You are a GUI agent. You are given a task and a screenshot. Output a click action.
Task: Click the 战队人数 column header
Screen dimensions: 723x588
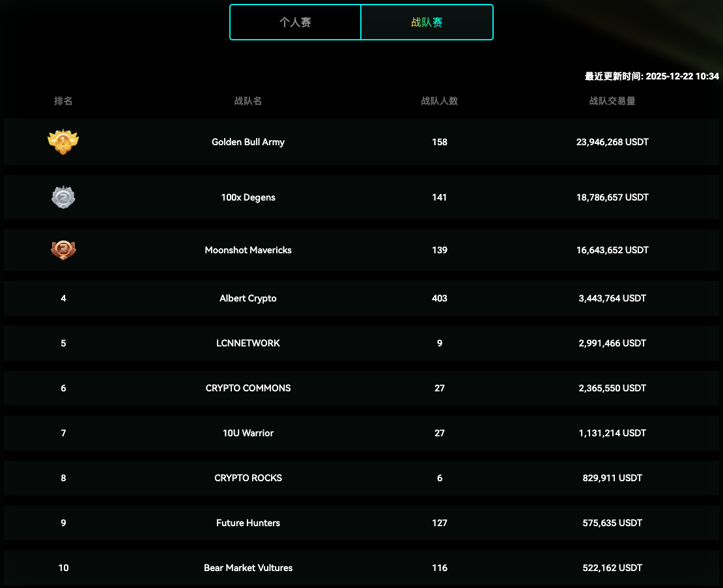tap(440, 101)
